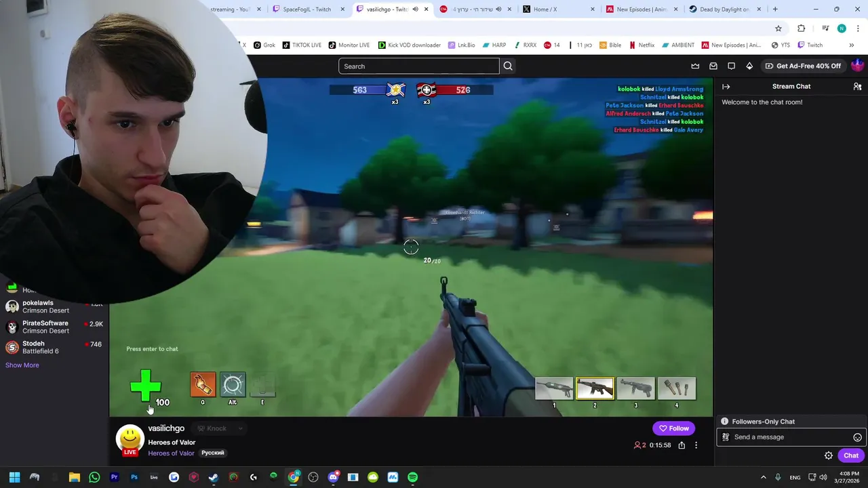Screen dimensions: 868x488
Task: Open the whispers speech bubble icon
Action: tap(731, 66)
